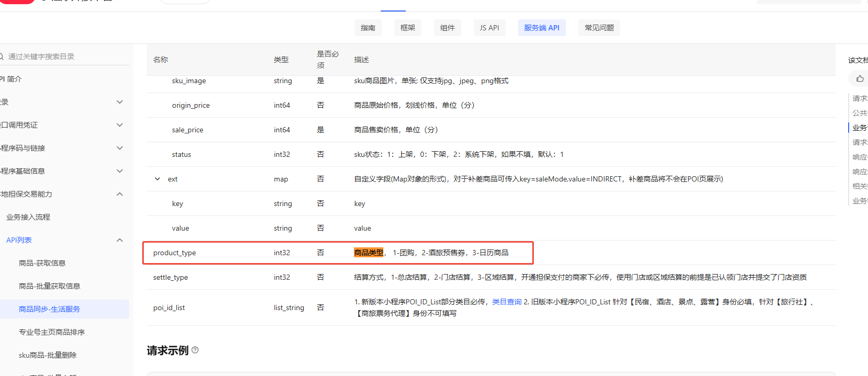The height and width of the screenshot is (376, 868).
Task: Click the search magnifier icon in sidebar
Action: 2,56
